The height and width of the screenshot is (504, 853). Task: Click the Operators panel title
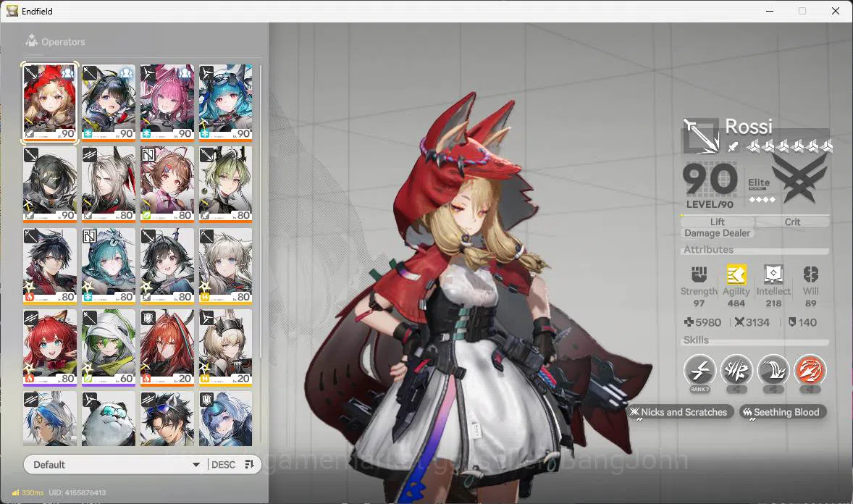[x=63, y=41]
